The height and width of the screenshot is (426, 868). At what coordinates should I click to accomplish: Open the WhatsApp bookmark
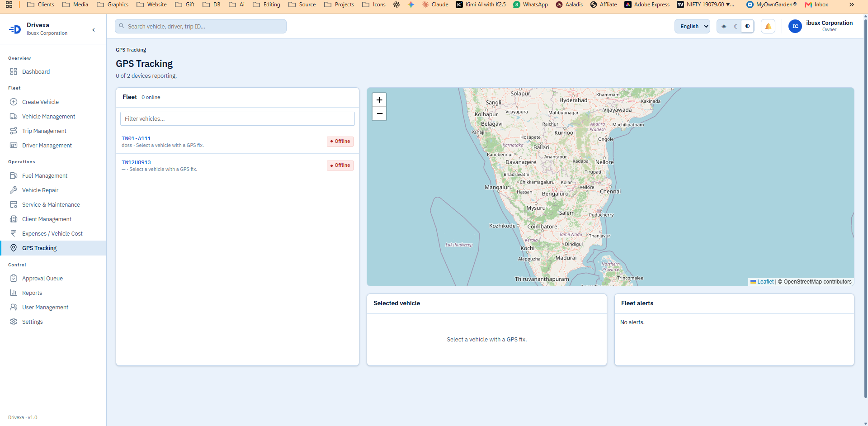[x=530, y=5]
